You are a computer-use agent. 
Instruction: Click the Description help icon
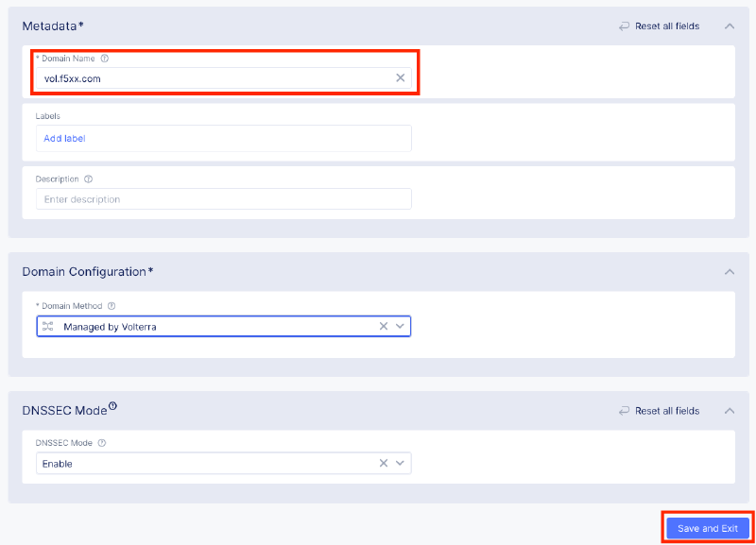point(88,179)
